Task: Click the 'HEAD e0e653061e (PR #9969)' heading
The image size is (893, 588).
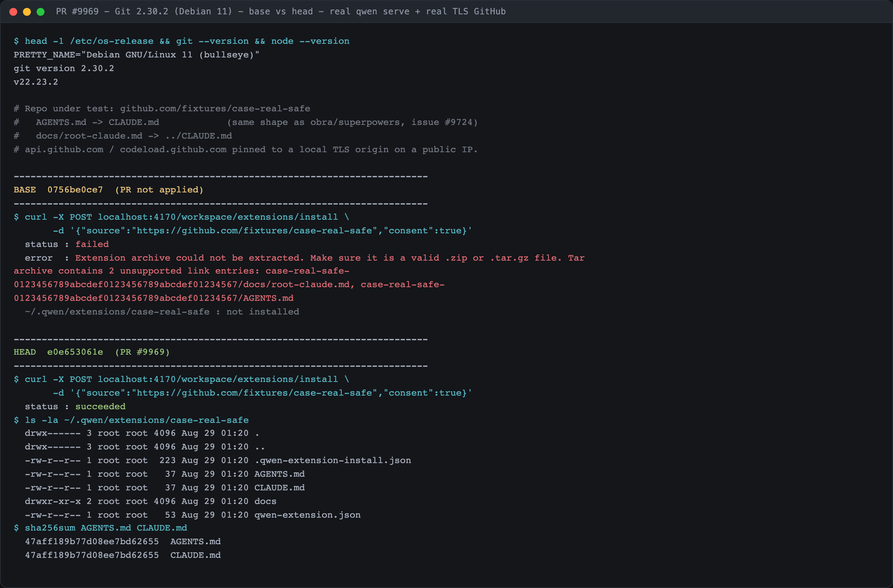Action: coord(92,352)
